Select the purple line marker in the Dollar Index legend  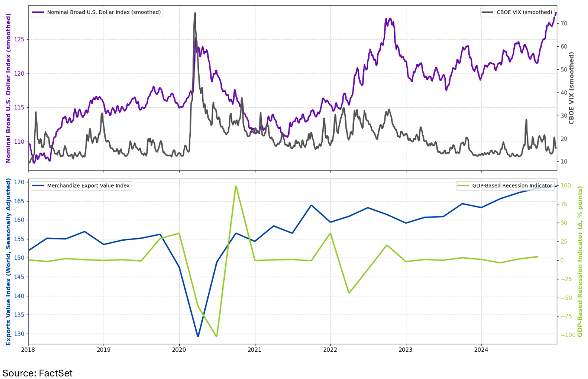39,13
